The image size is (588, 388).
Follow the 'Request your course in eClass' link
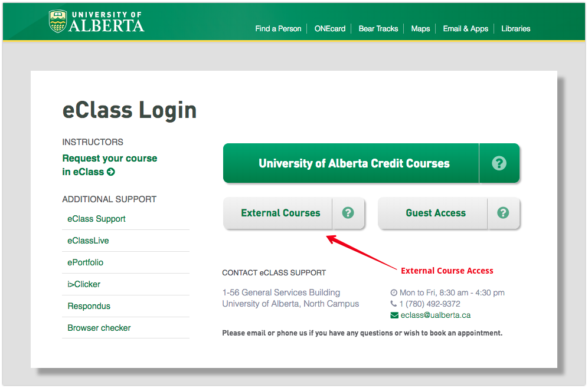(109, 165)
